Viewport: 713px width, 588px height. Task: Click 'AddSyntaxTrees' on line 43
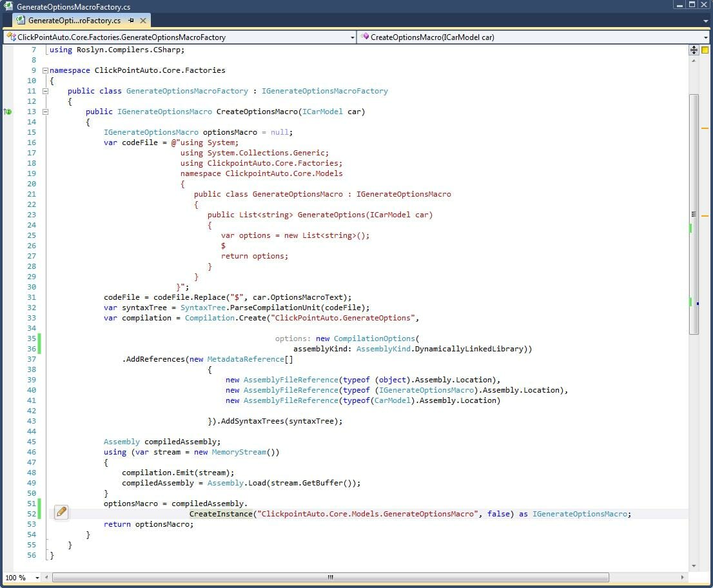click(252, 421)
